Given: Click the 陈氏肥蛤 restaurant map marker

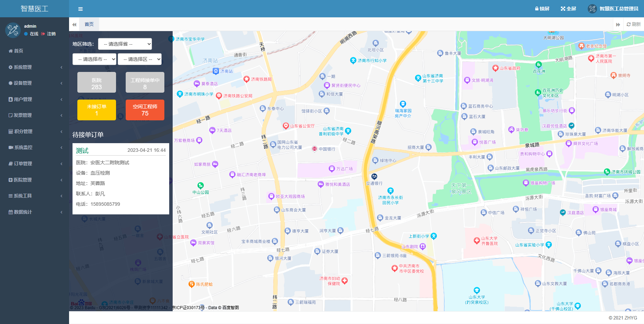Looking at the screenshot, I should [x=192, y=284].
